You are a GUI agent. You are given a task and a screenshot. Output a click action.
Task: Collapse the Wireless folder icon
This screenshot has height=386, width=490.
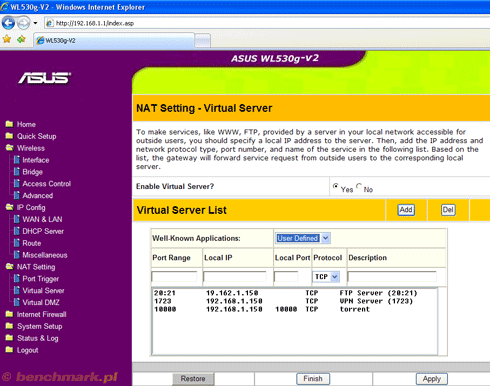coord(9,148)
